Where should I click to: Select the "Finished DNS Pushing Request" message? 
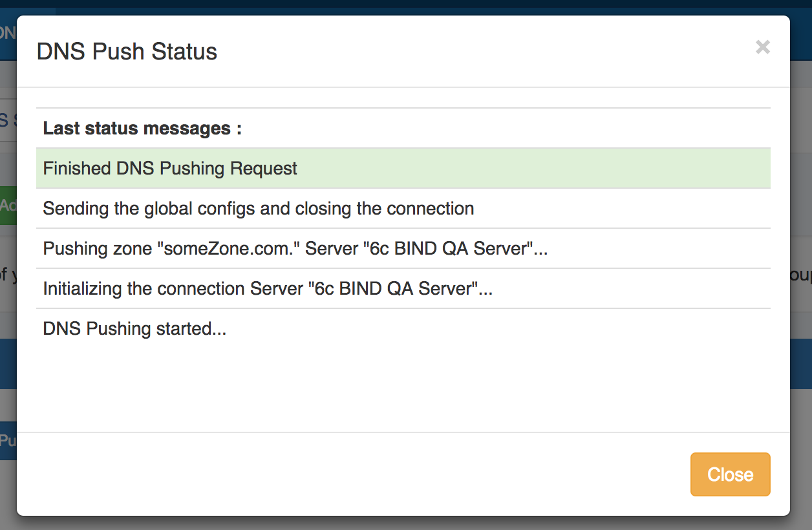click(170, 169)
